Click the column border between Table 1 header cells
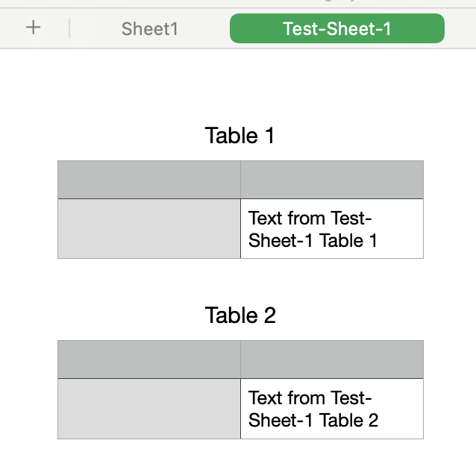Viewport: 476px width, 449px height. pyautogui.click(x=240, y=180)
